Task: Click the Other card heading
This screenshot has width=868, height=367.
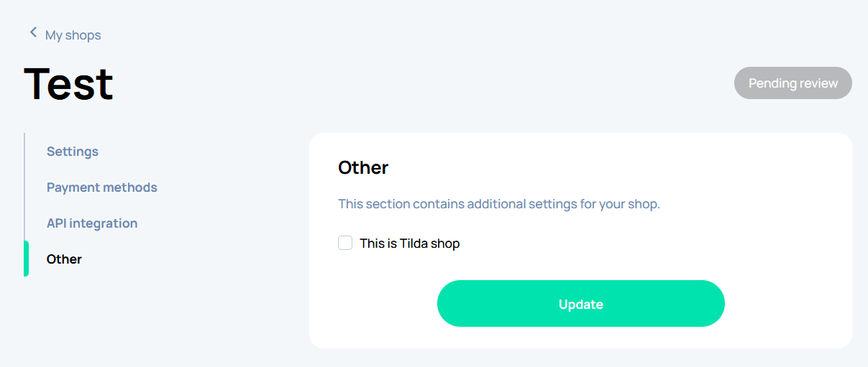Action: pos(363,167)
